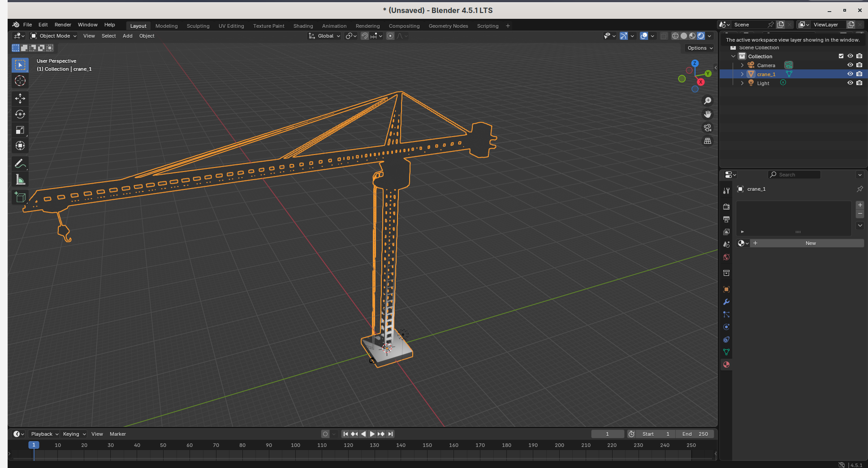Click New material button
The height and width of the screenshot is (468, 868).
point(810,243)
